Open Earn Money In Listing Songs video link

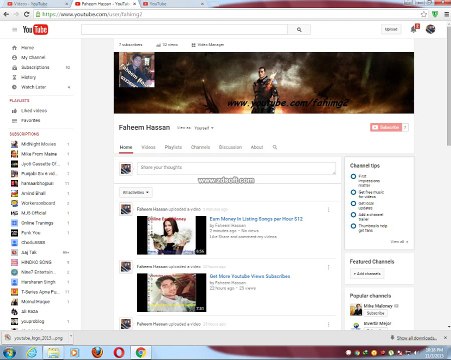pos(256,219)
